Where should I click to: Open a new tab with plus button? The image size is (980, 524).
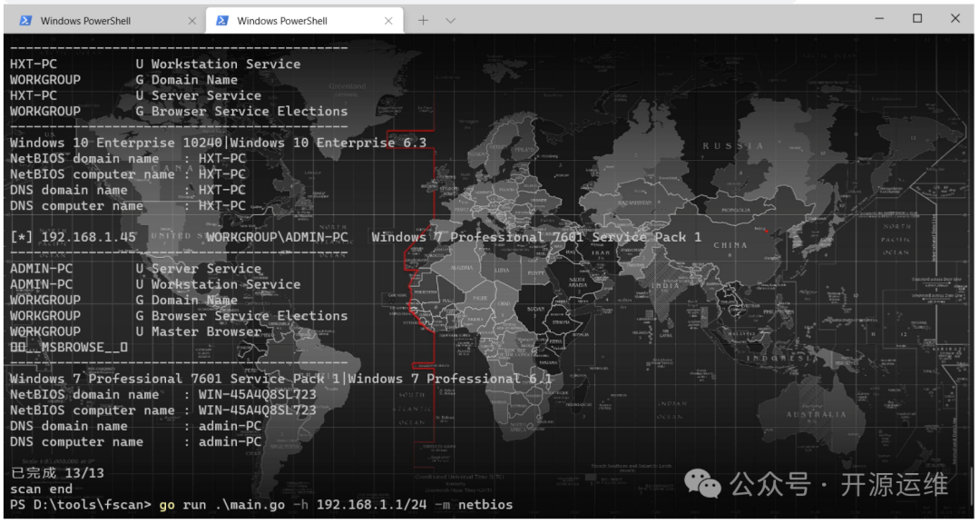(x=423, y=21)
